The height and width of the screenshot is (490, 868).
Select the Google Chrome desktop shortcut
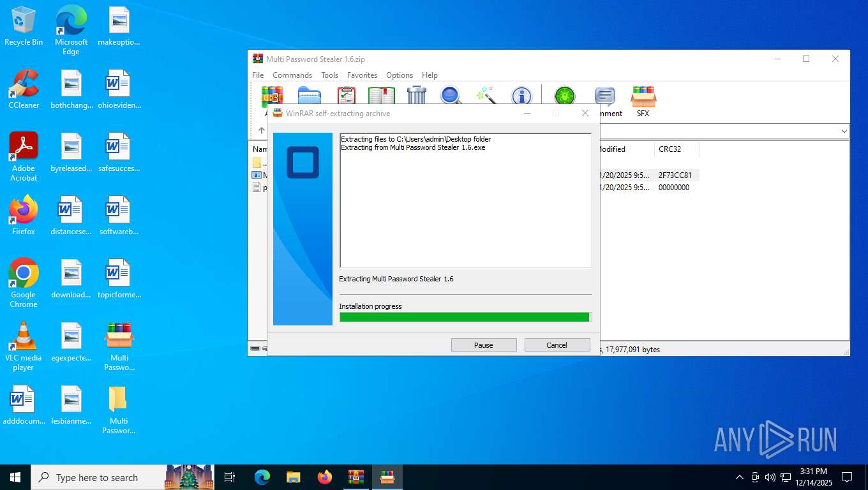tap(24, 283)
